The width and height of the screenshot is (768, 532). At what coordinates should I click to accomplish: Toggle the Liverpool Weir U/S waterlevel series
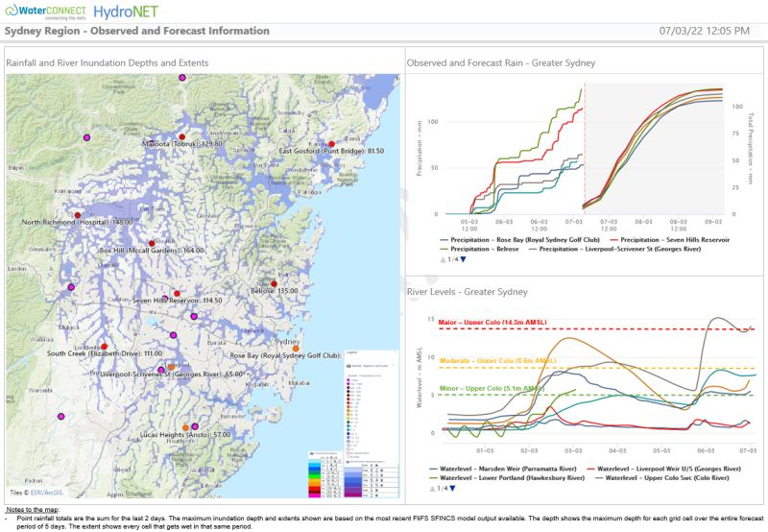point(663,469)
